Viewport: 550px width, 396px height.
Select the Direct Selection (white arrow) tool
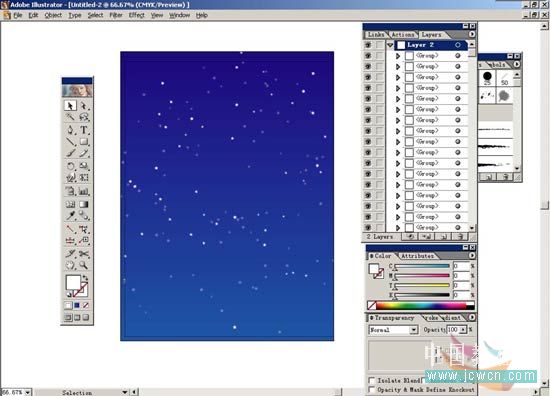84,105
